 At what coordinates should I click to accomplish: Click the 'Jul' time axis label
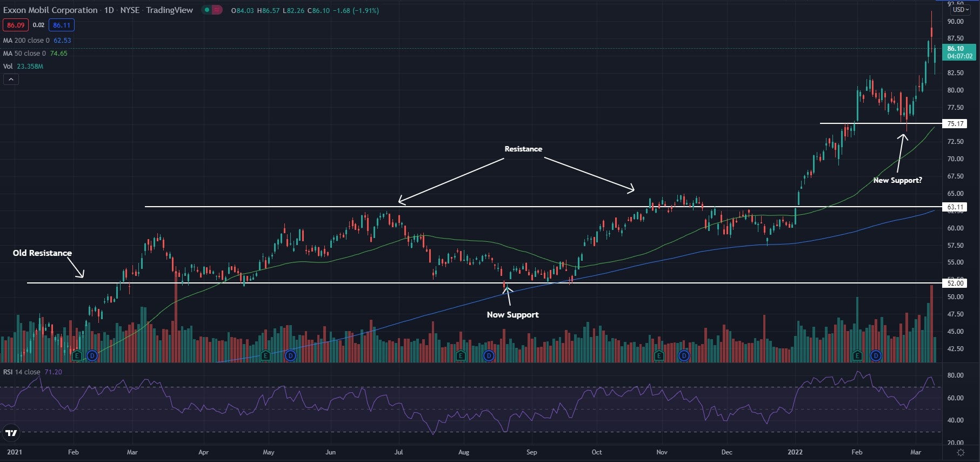[398, 452]
